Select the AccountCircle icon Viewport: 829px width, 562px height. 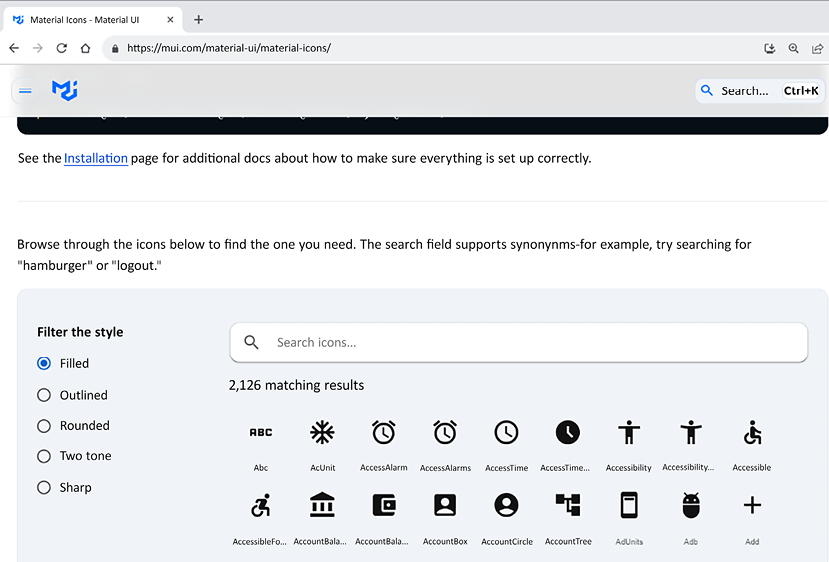coord(506,505)
